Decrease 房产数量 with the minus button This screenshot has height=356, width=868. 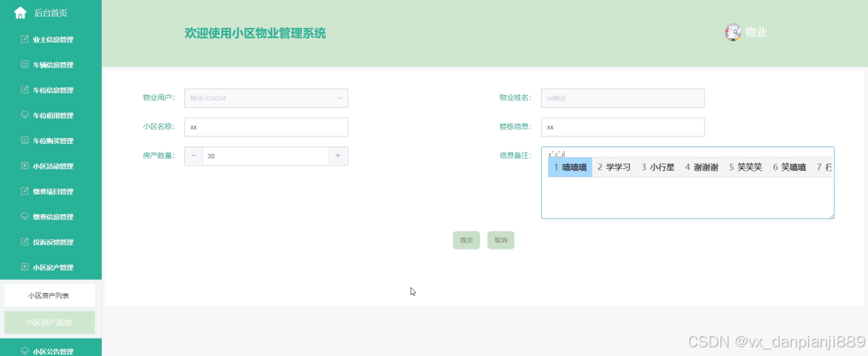coord(194,156)
